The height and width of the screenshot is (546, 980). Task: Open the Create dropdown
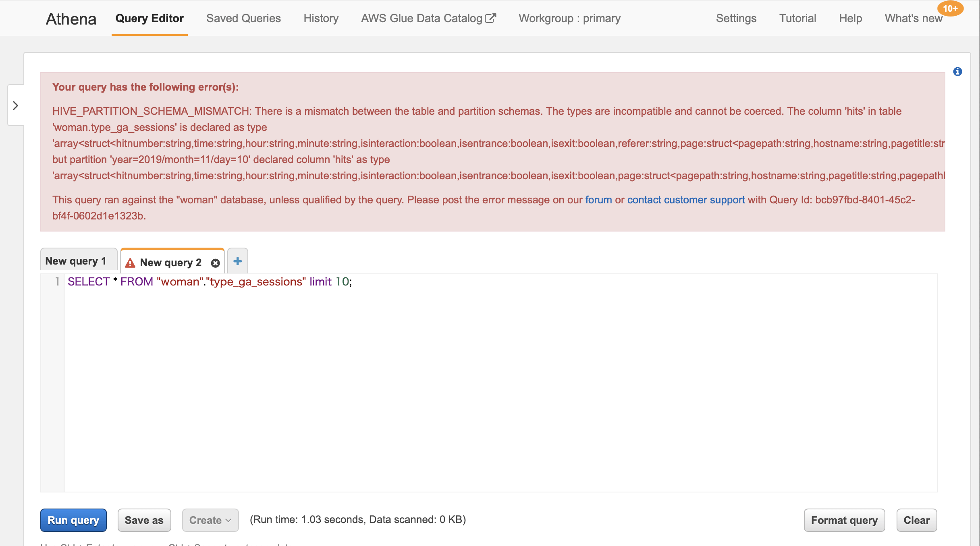point(210,520)
